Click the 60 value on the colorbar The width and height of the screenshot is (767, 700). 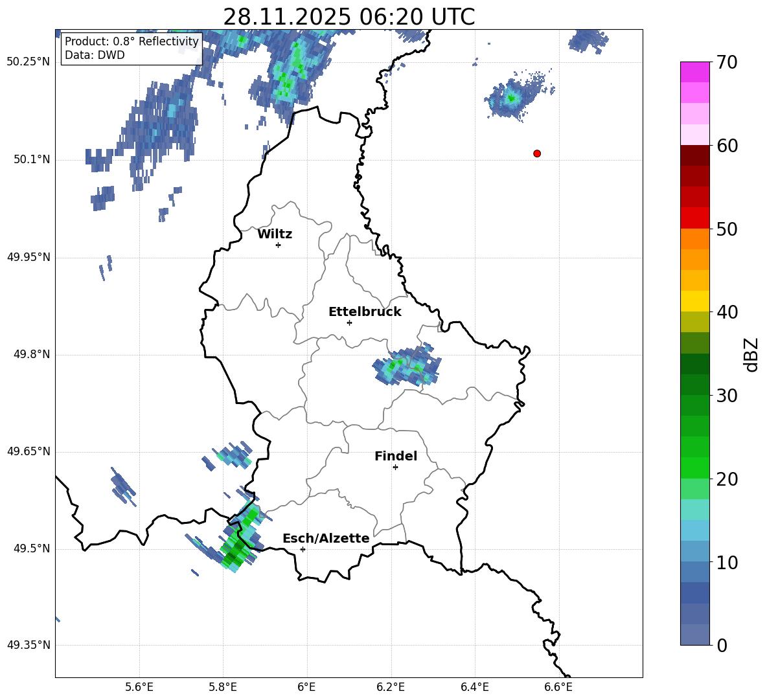(x=727, y=146)
